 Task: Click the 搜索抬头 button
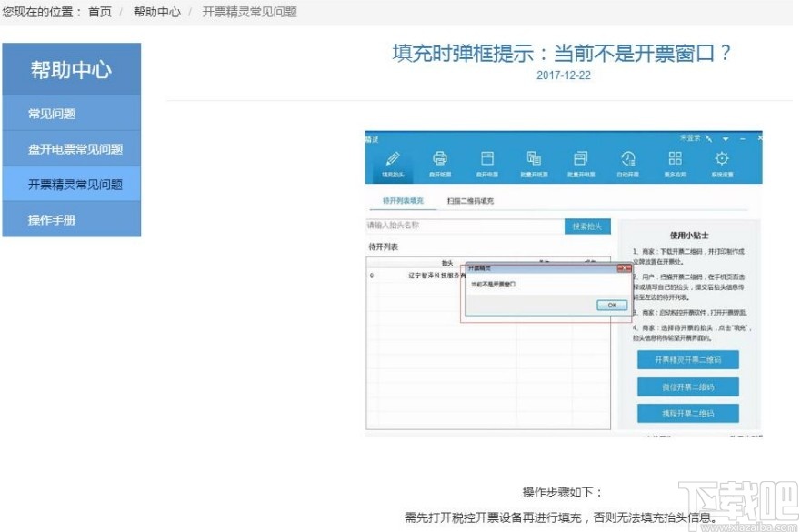587,226
